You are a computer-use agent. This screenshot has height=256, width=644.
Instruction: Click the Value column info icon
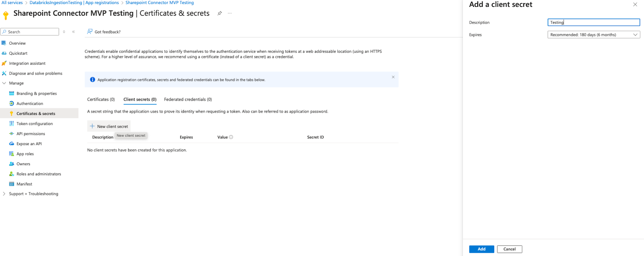click(231, 137)
